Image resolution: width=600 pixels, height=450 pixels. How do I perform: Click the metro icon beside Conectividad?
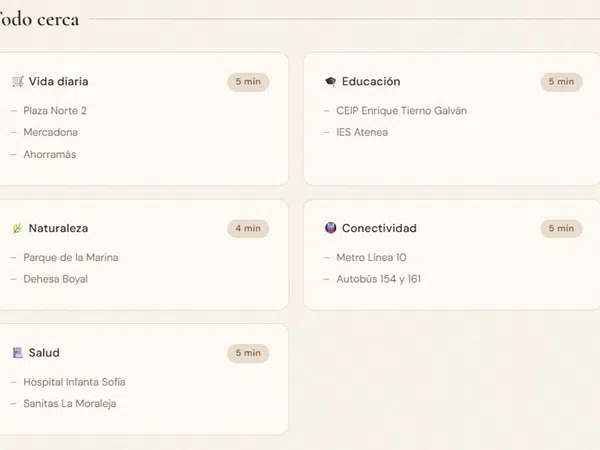pyautogui.click(x=331, y=228)
